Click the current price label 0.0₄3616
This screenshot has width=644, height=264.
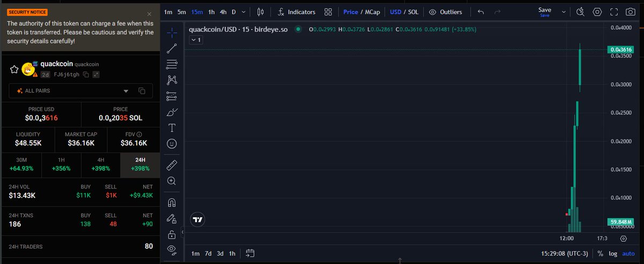click(x=621, y=49)
